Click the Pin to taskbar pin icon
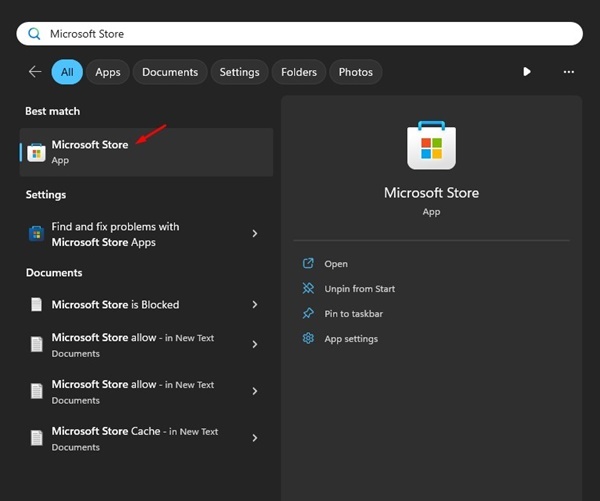The image size is (600, 501). (x=308, y=314)
